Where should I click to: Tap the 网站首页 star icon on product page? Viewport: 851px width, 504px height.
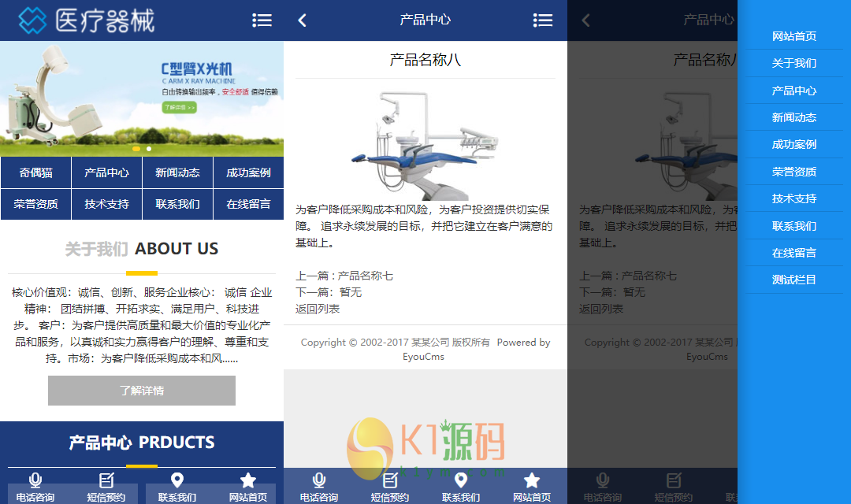tap(532, 480)
